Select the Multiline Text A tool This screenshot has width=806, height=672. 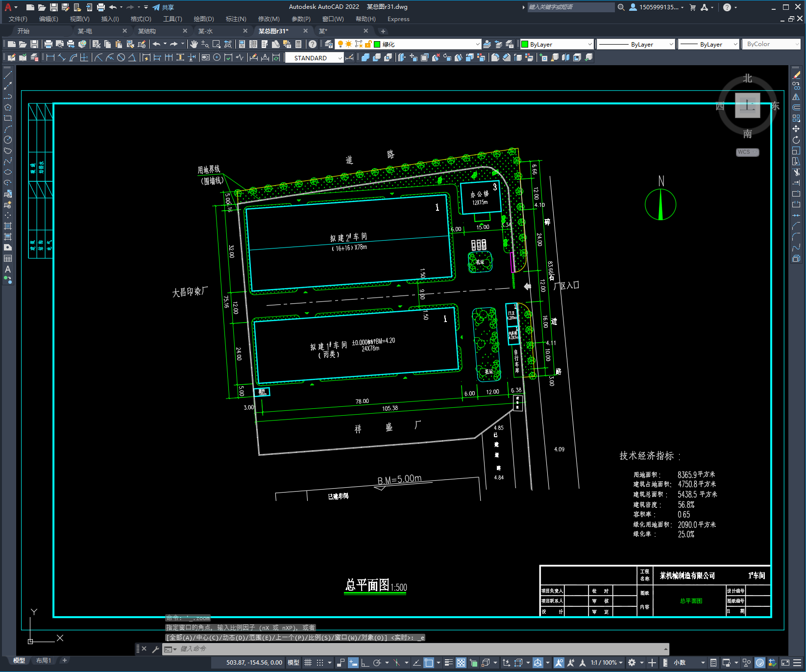tap(8, 269)
